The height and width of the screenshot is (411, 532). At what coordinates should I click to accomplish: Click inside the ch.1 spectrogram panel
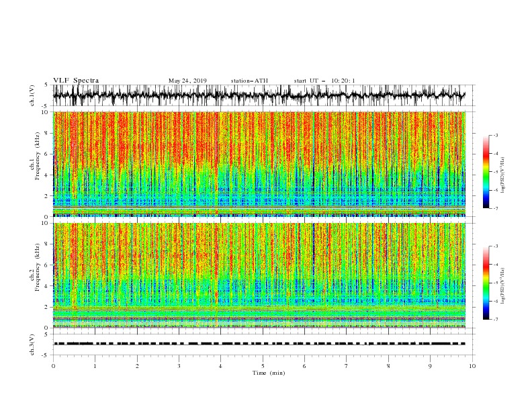(x=259, y=164)
